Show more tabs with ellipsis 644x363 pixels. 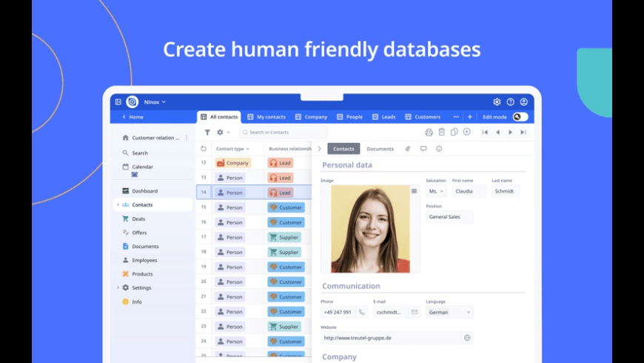click(456, 117)
